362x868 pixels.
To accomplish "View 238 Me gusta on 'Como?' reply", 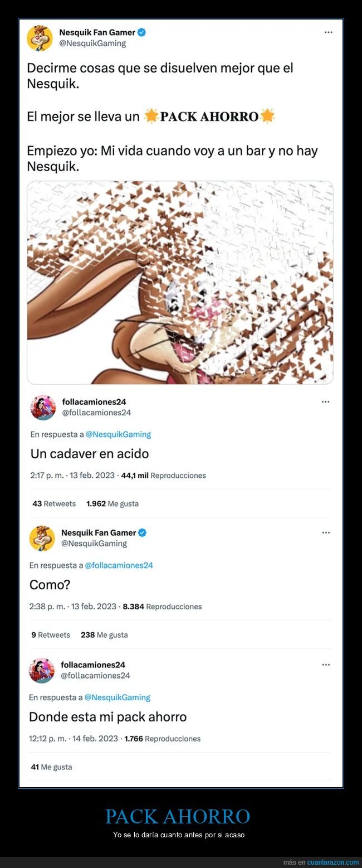I will (104, 635).
